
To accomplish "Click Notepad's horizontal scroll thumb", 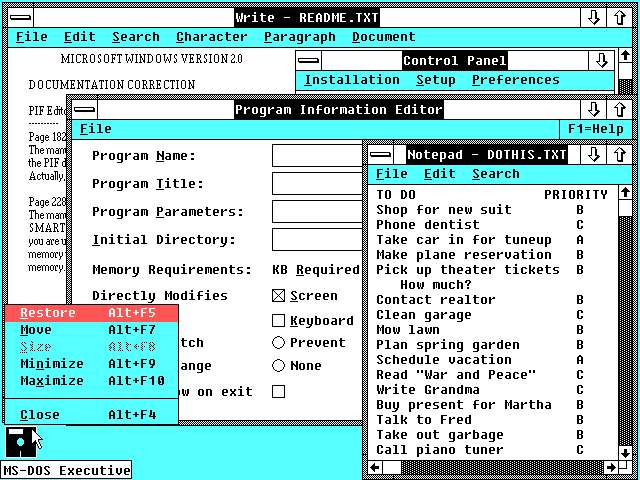I will click(x=392, y=467).
